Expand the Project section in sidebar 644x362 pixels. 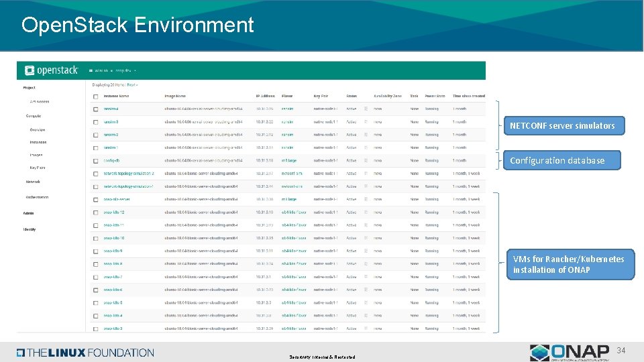[29, 87]
